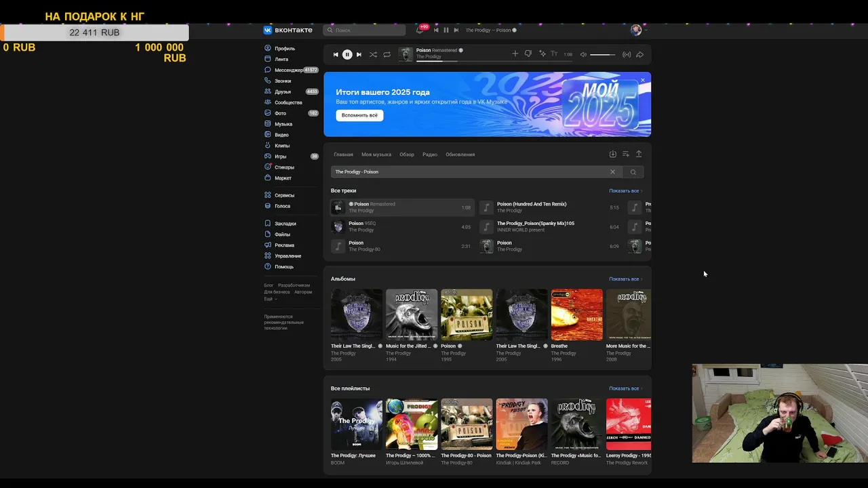This screenshot has height=488, width=868.
Task: Pause playback from the top header
Action: (446, 30)
